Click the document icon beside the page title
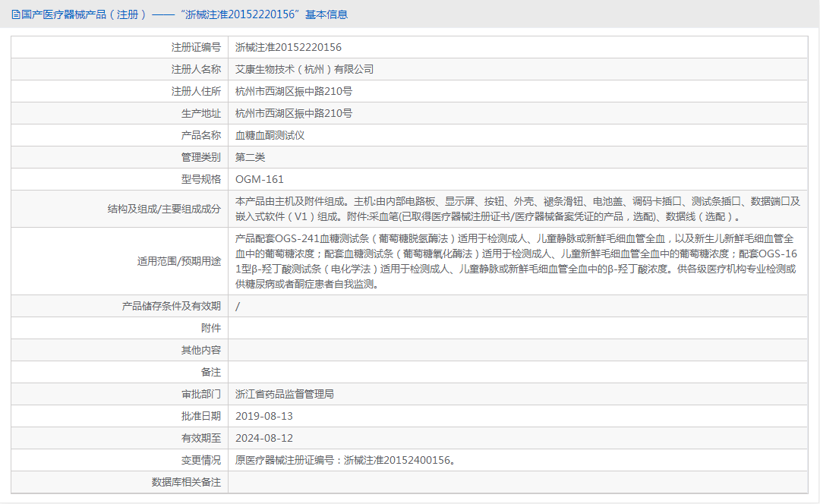The height and width of the screenshot is (504, 820). pos(15,14)
